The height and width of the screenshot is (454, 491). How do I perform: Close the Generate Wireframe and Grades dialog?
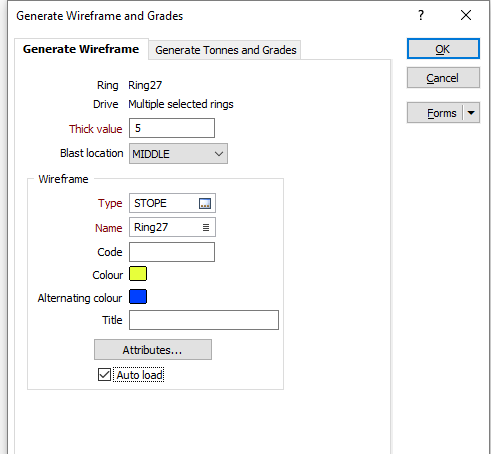click(x=466, y=15)
